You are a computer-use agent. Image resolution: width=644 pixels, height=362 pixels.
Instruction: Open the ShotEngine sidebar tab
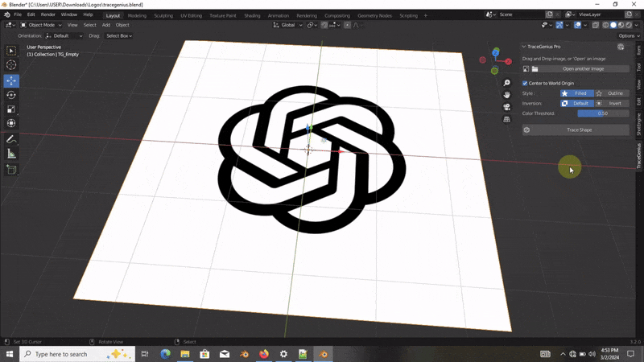(x=638, y=124)
